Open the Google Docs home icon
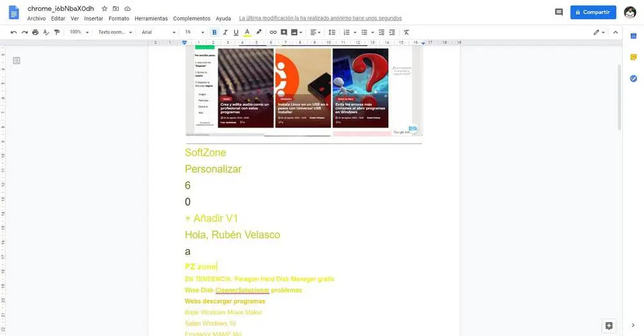 tap(14, 12)
